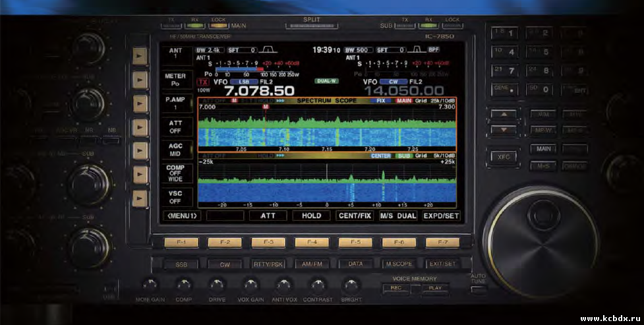
Task: Push the voice memory PLAY button
Action: (x=435, y=288)
